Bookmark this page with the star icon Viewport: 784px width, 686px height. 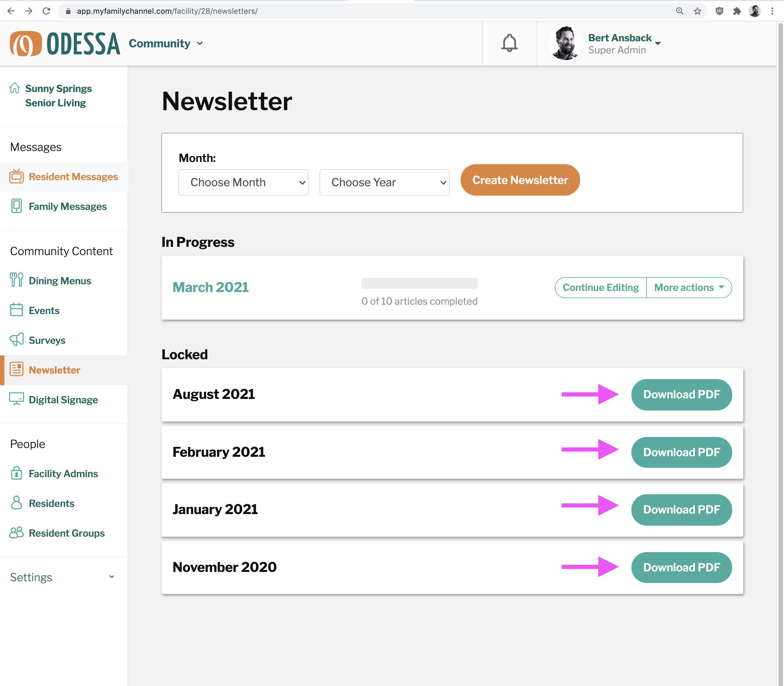[x=698, y=11]
